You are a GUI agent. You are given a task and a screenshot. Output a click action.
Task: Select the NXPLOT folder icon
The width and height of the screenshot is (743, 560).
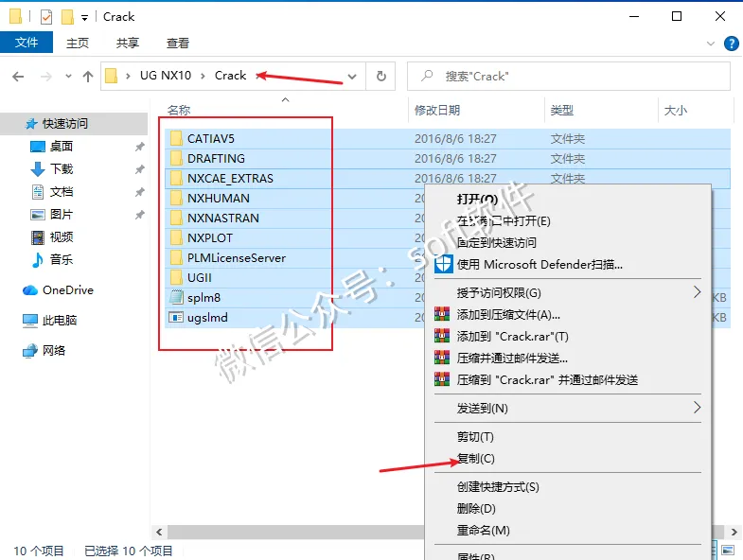click(x=176, y=237)
